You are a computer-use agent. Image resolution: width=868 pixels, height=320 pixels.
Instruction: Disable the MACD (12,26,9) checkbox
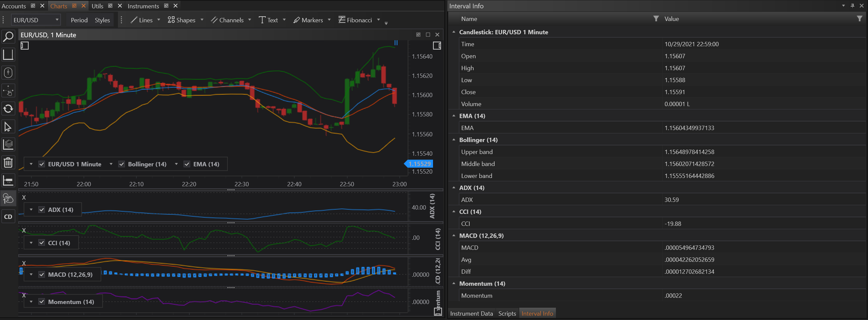coord(42,274)
